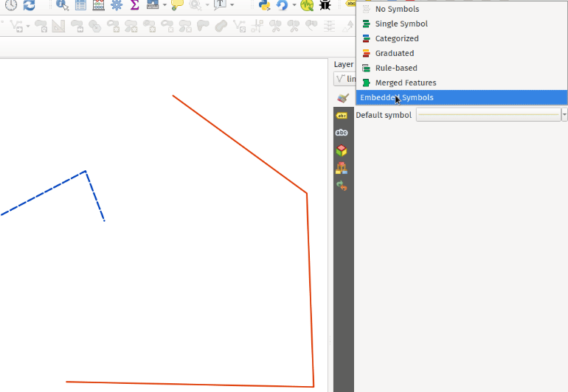568x392 pixels.
Task: Select Categorized from renderer list
Action: click(396, 38)
